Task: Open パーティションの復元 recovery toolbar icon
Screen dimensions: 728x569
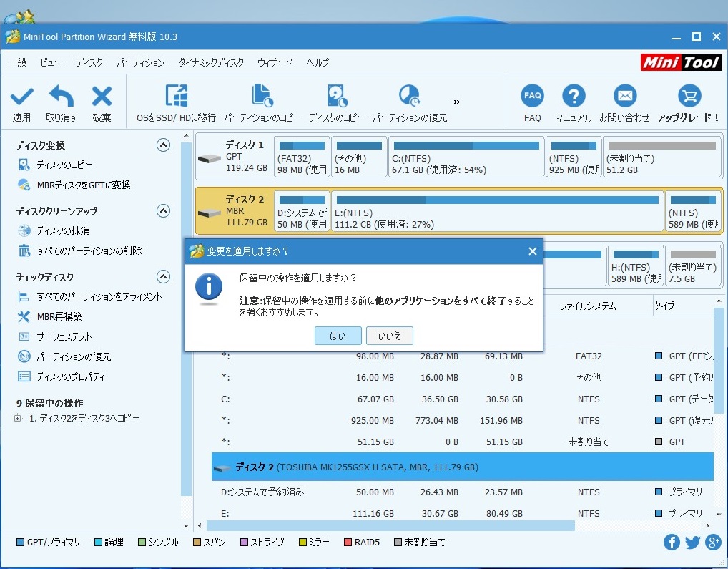Action: pos(409,97)
